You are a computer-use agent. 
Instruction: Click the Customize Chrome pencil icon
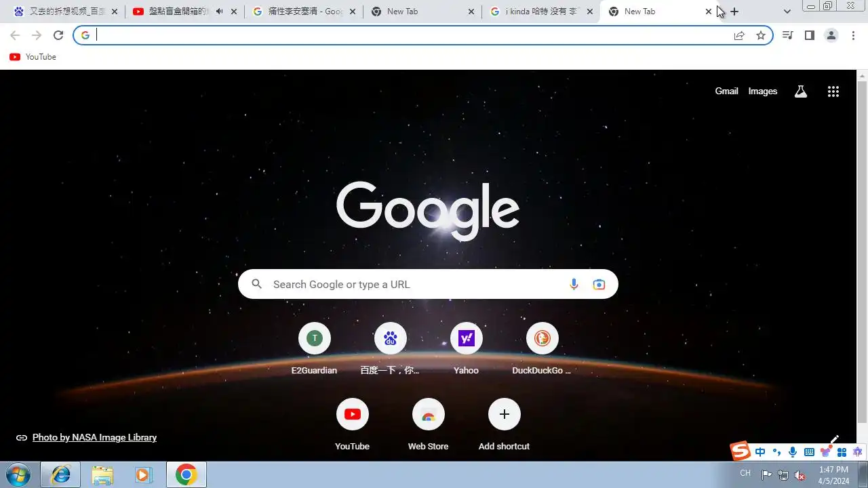tap(835, 441)
